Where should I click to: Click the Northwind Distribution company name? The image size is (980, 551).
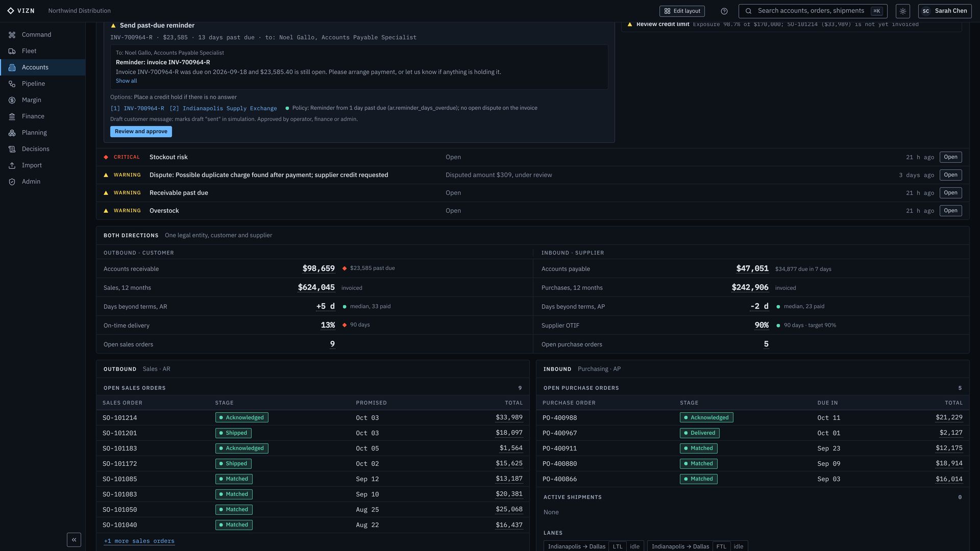(79, 11)
